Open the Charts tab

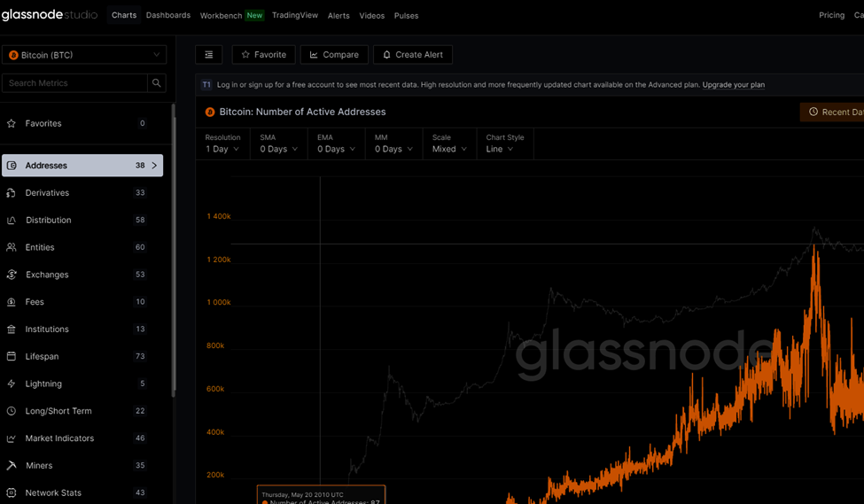[124, 15]
